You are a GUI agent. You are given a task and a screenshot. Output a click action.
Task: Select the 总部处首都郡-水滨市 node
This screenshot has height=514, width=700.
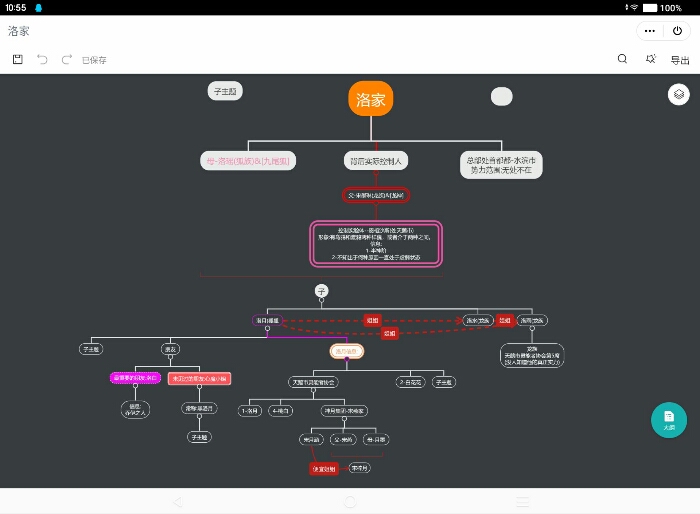point(501,165)
